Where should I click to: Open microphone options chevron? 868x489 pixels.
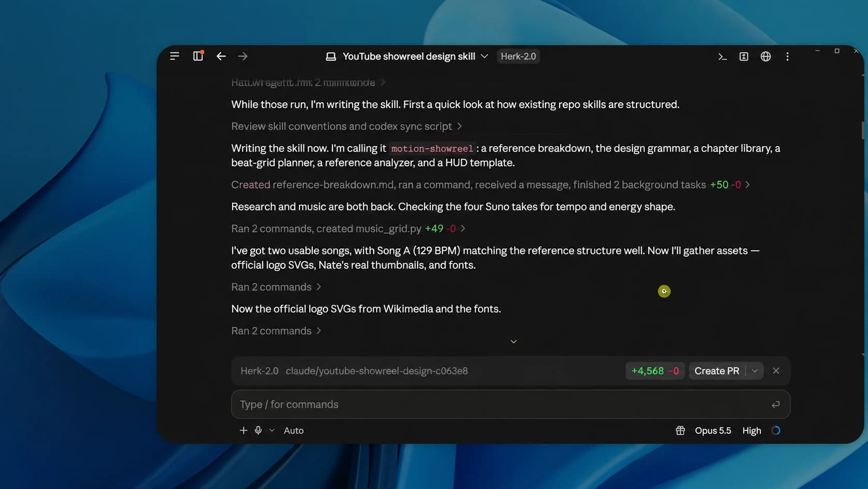[x=272, y=430]
